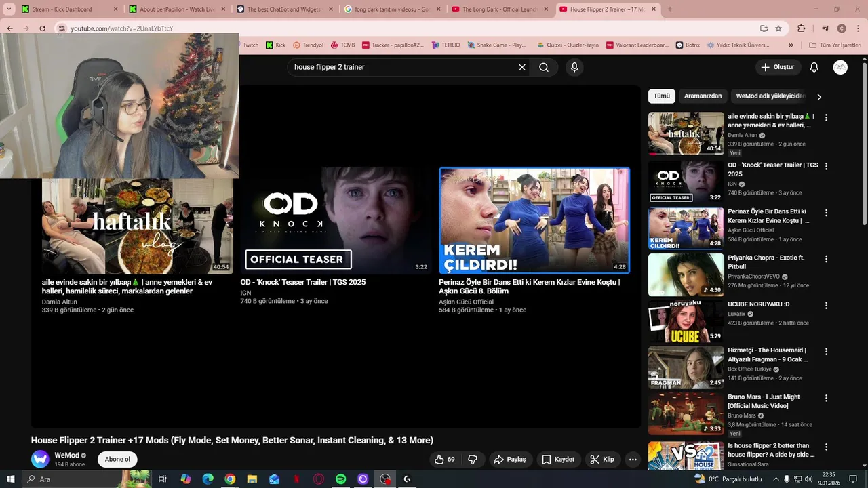Open Chrome profile avatar C

tap(842, 28)
